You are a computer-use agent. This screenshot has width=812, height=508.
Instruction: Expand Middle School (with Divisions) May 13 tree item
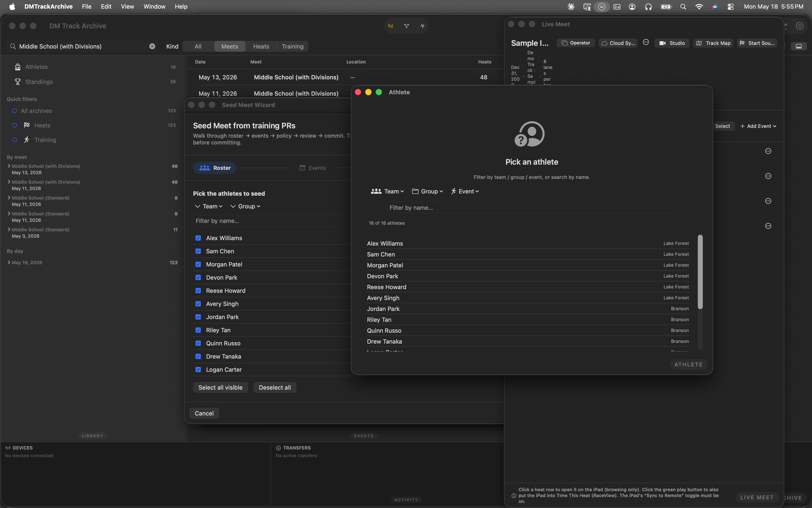(9, 166)
